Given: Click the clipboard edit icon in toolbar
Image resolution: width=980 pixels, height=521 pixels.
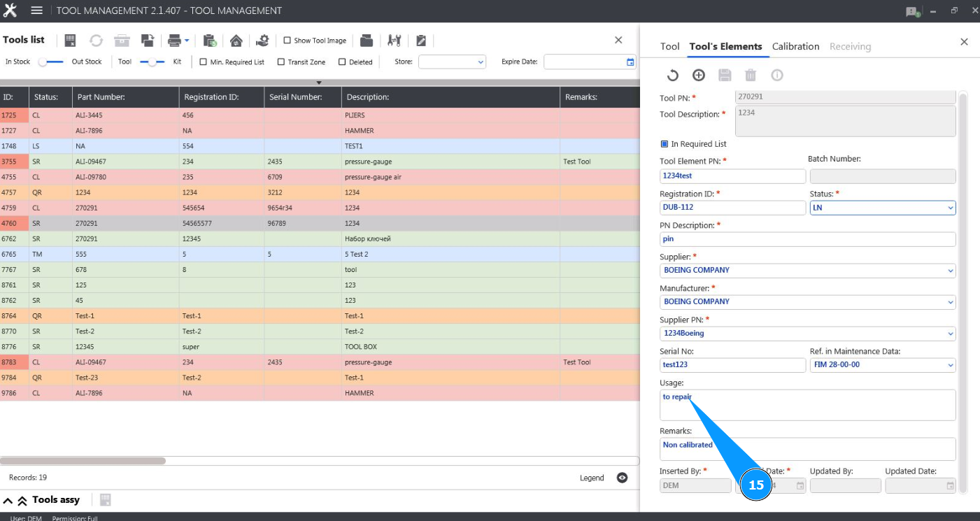Looking at the screenshot, I should [x=421, y=41].
